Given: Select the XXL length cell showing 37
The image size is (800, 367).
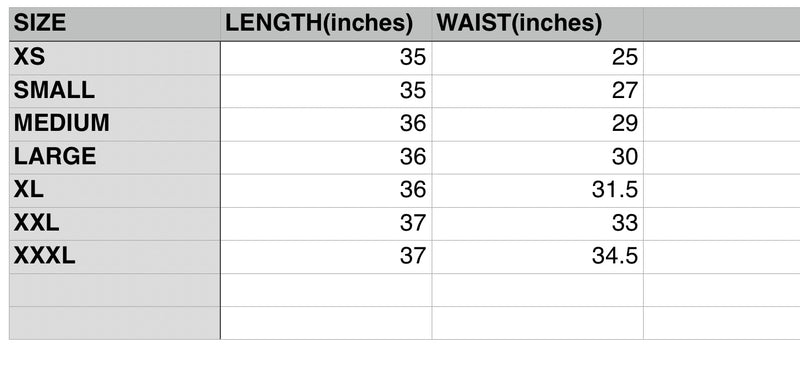Looking at the screenshot, I should pos(326,224).
